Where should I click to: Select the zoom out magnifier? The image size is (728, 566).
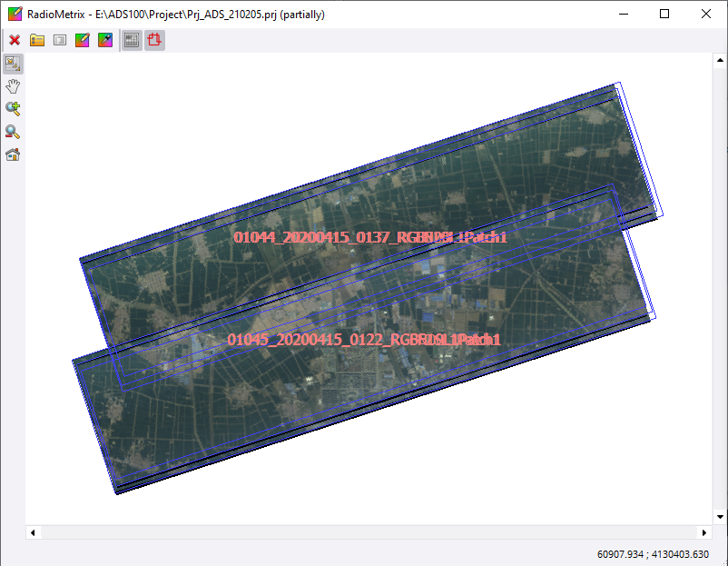(13, 132)
